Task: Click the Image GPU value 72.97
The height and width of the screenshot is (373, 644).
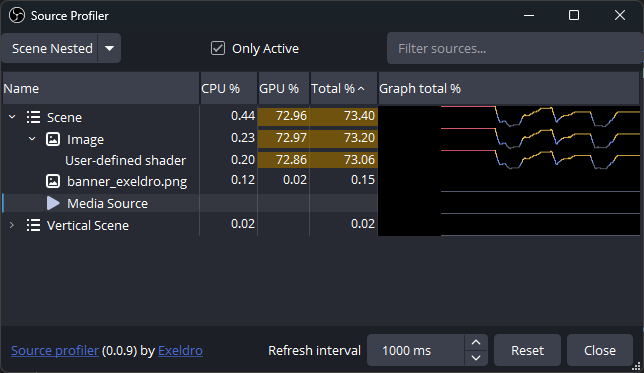Action: pos(291,138)
